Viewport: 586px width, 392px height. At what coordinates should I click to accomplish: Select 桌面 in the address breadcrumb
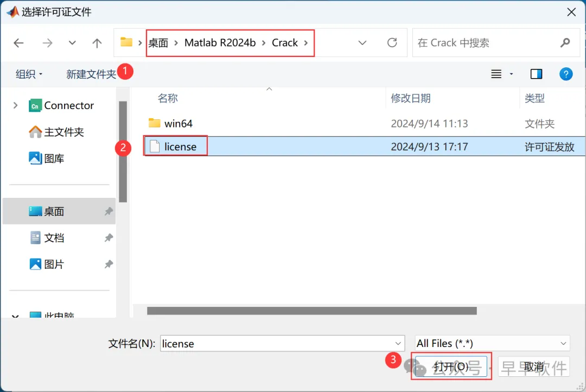coord(158,43)
